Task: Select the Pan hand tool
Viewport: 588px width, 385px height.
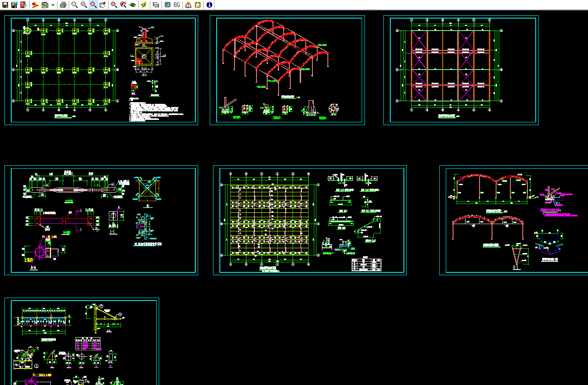Action: coord(103,5)
